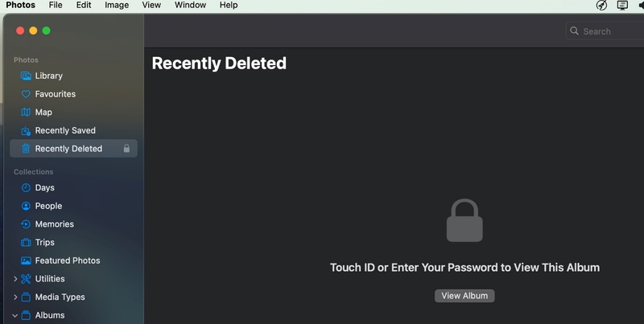Click the People collection icon
The height and width of the screenshot is (324, 644).
click(x=26, y=206)
